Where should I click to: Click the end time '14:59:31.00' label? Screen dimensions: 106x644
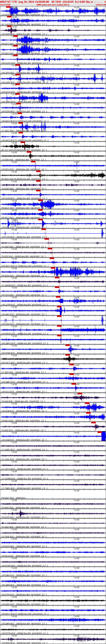(101, 5)
